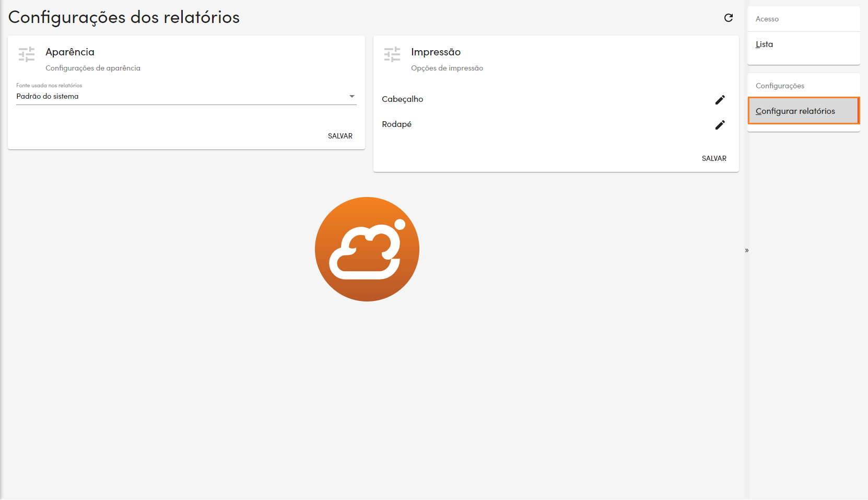Click the refresh icon beside the page title
This screenshot has width=868, height=500.
click(x=729, y=18)
